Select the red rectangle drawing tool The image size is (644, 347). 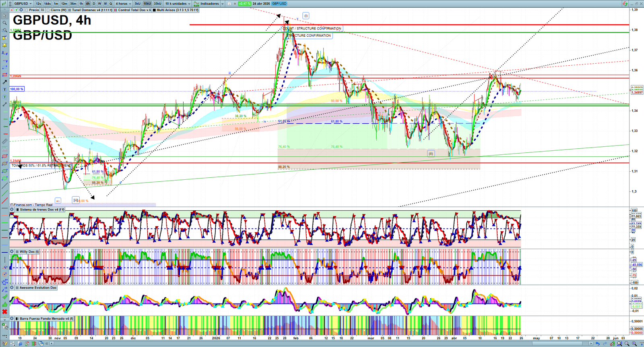pos(4,75)
